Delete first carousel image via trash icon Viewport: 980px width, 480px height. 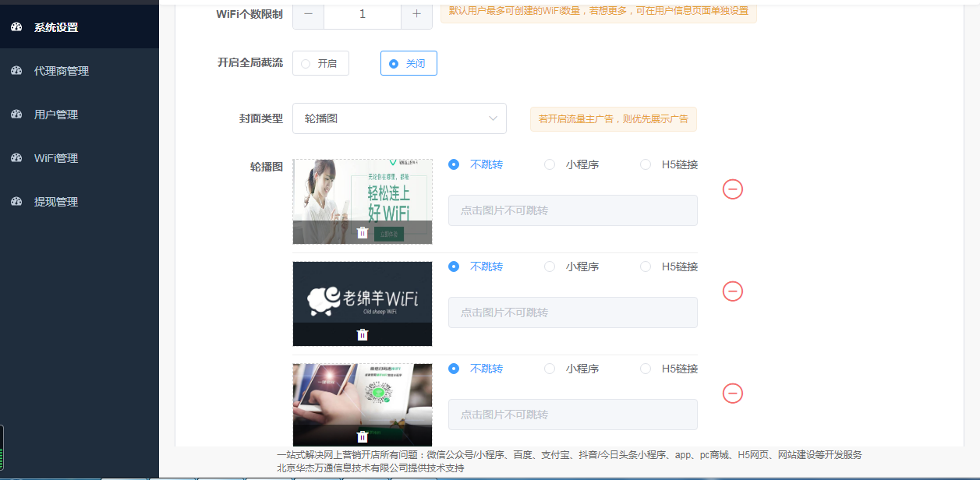coord(363,232)
